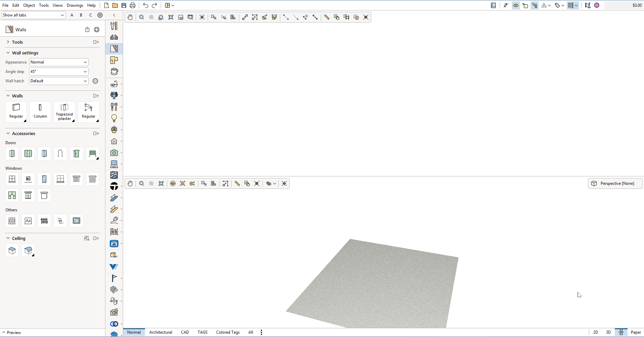Select the Column wall tool
Viewport: 644px width, 337px height.
40,112
